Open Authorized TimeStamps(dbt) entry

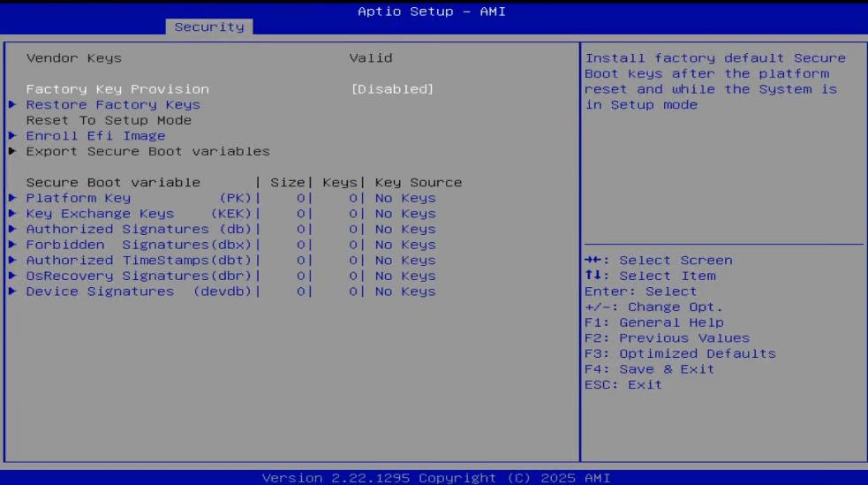[139, 260]
